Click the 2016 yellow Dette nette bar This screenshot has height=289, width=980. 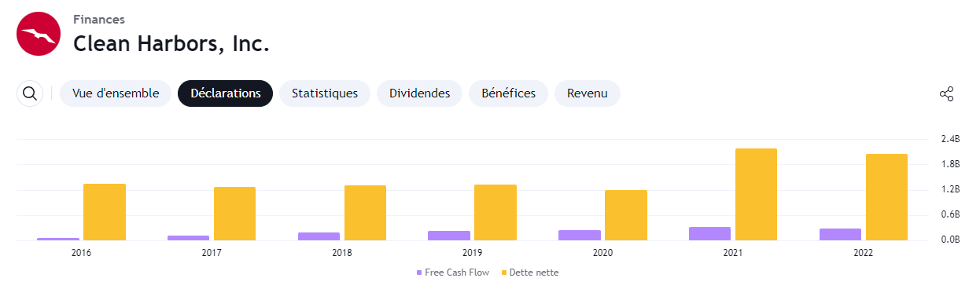click(105, 212)
